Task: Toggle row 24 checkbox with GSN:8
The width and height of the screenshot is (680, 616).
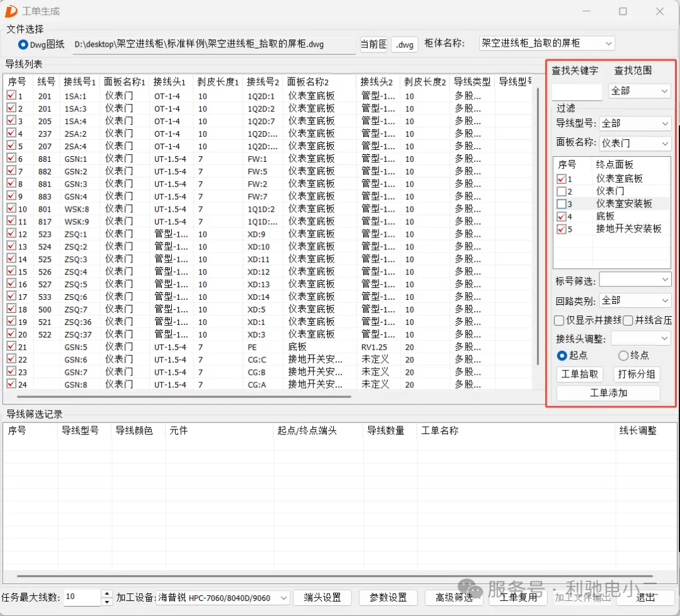Action: [x=11, y=384]
